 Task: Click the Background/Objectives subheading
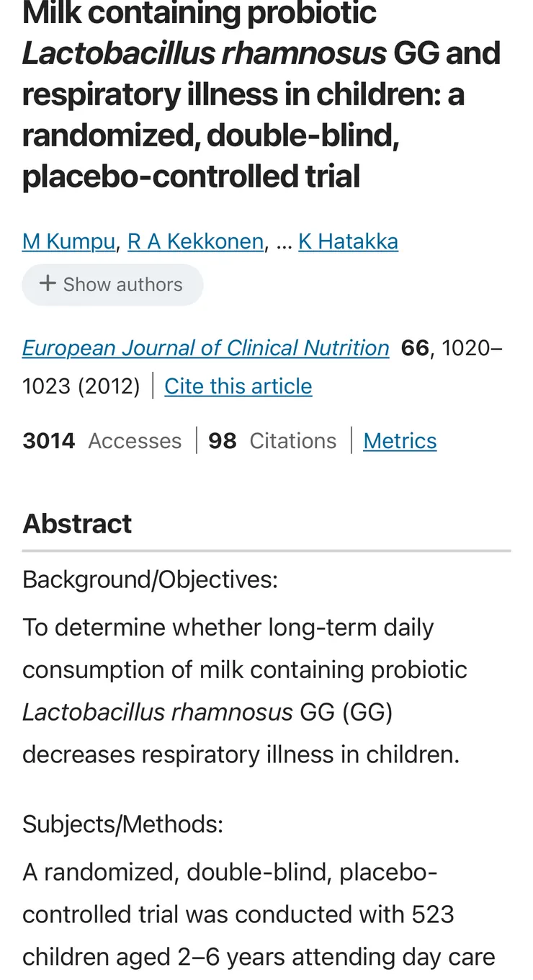150,579
